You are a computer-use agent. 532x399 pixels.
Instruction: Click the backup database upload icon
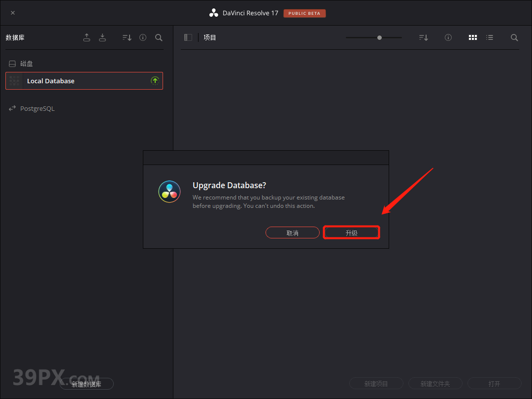click(87, 37)
